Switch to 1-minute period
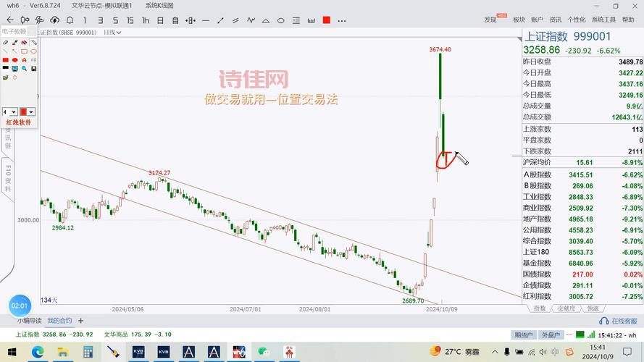Image resolution: width=644 pixels, height=362 pixels. click(85, 20)
